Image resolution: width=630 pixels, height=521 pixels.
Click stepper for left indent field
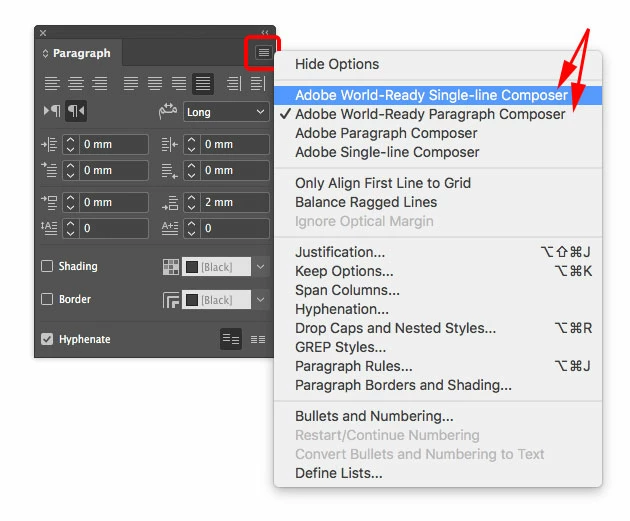(71, 144)
